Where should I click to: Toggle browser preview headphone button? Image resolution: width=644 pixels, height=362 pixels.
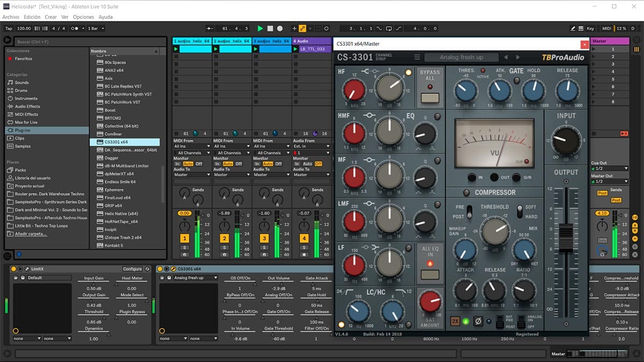pyautogui.click(x=19, y=254)
